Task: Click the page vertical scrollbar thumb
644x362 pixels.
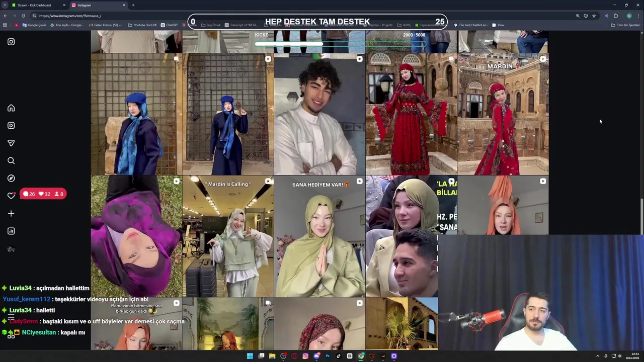Action: coord(641,216)
